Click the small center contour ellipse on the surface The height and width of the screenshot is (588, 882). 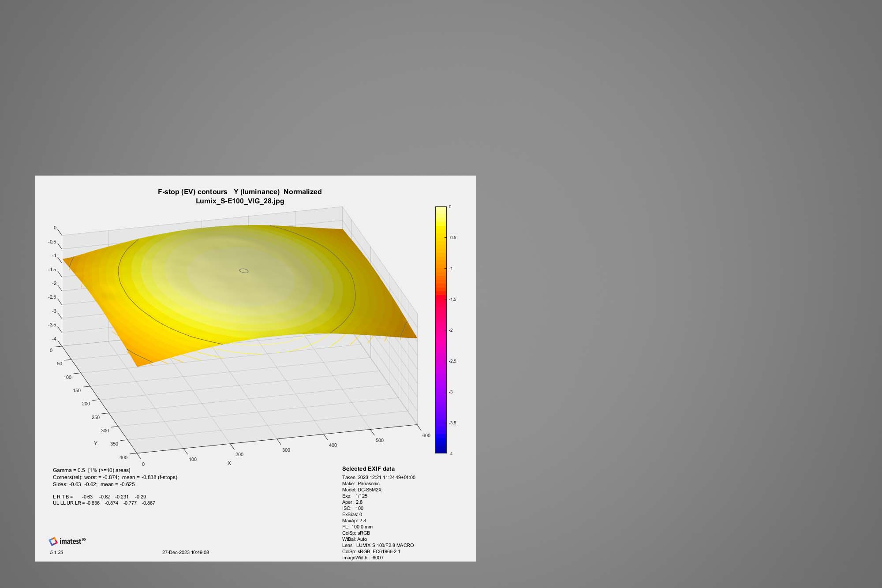(x=243, y=270)
